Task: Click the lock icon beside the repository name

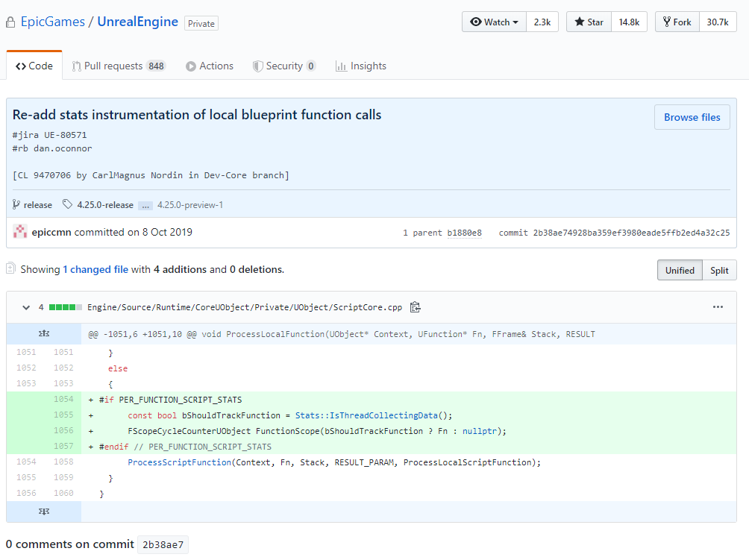Action: click(x=10, y=22)
